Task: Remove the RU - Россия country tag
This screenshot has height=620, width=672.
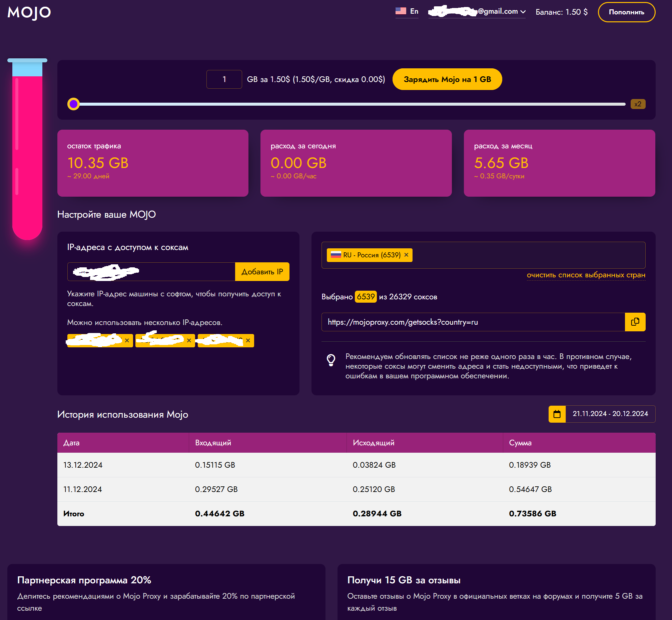Action: [406, 255]
